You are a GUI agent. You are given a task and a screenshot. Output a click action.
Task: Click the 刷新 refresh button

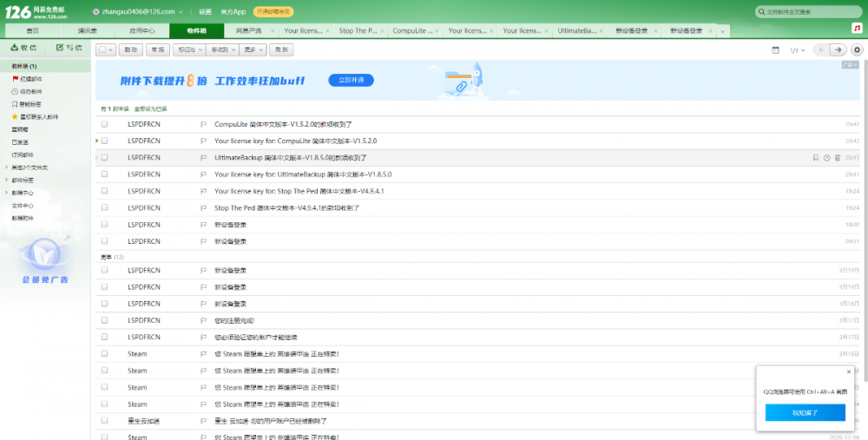point(281,49)
